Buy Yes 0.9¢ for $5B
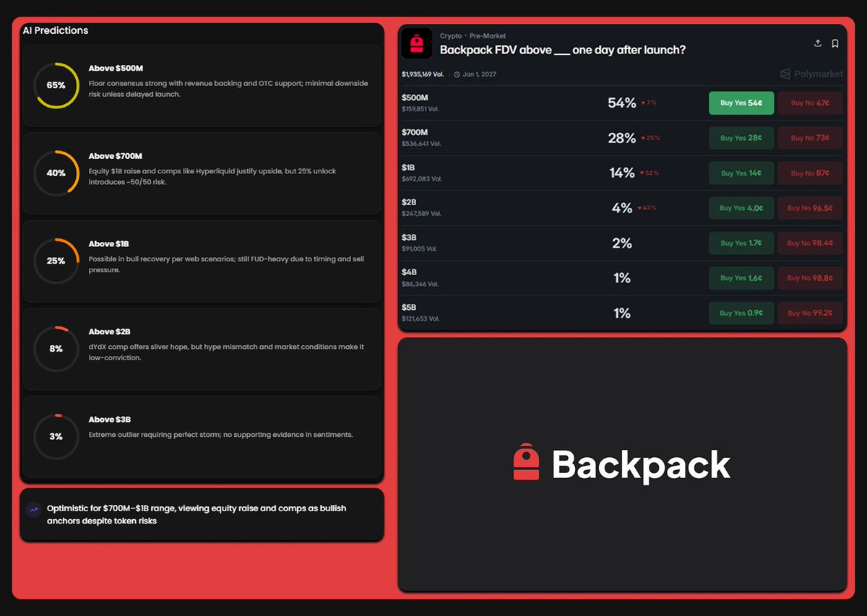The width and height of the screenshot is (867, 616). [x=741, y=313]
